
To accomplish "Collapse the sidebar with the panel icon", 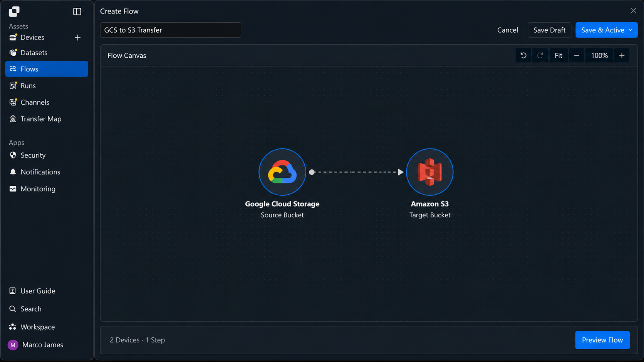I will pos(77,12).
